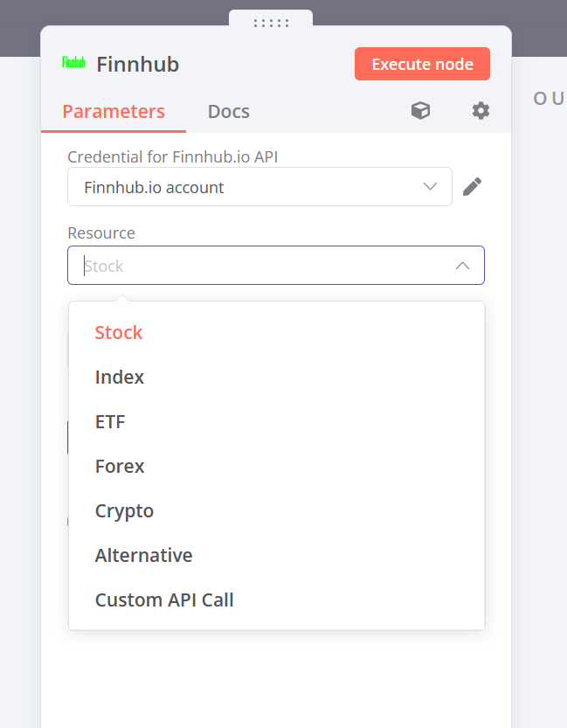Viewport: 567px width, 728px height.
Task: Select the Alternative resource option
Action: [143, 556]
